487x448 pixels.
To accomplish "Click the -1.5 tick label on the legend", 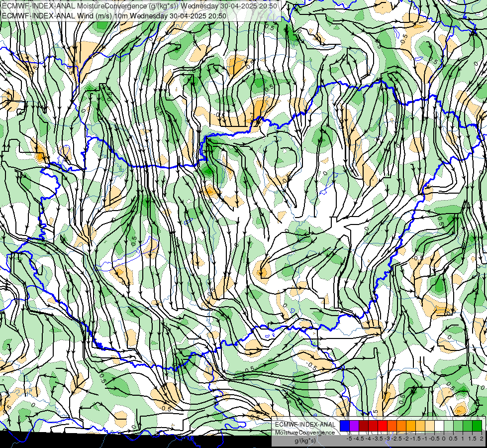I will pyautogui.click(x=415, y=439).
